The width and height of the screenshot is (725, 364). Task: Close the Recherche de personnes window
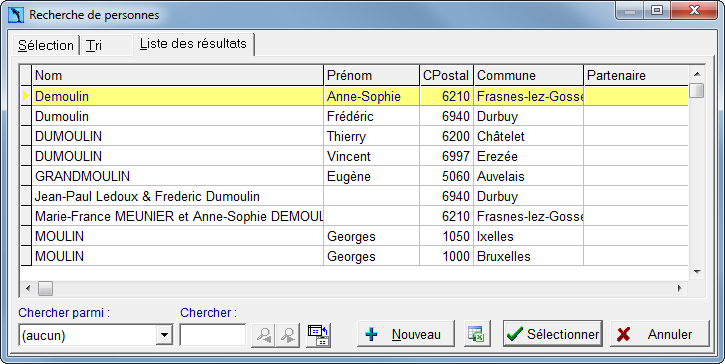[694, 10]
